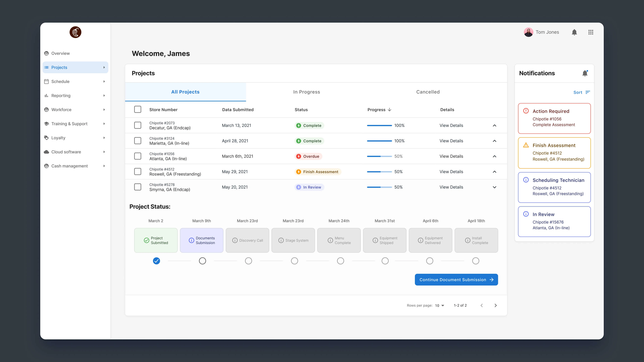Click the Chipotle pepper logo
Viewport: 644px width, 362px height.
[75, 32]
